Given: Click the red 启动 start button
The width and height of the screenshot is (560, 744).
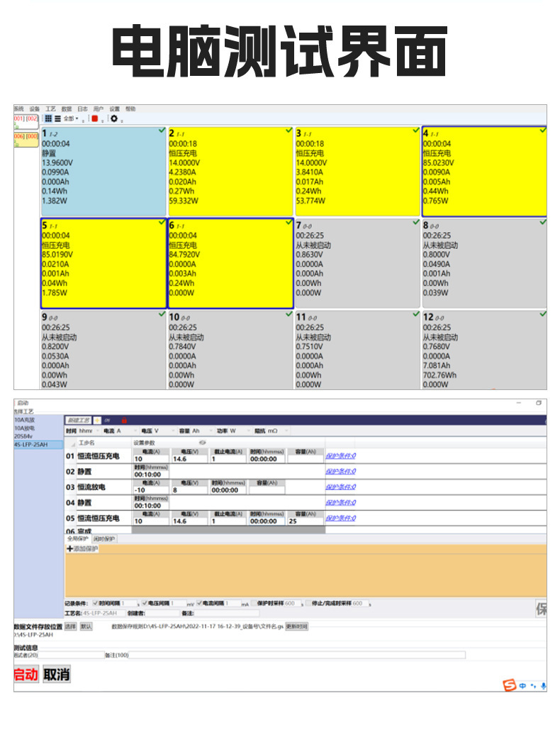Looking at the screenshot, I should tap(26, 674).
